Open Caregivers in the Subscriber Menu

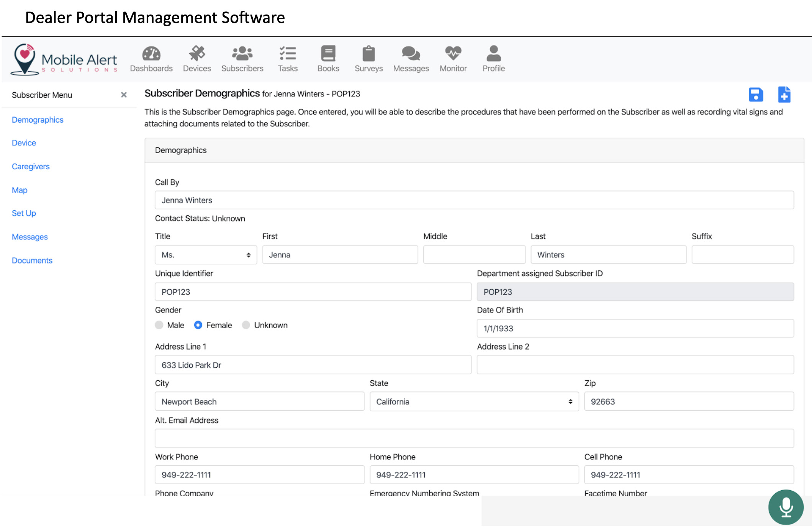tap(31, 167)
